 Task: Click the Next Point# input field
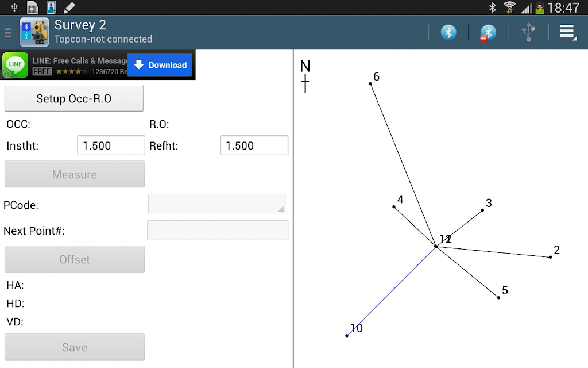point(218,230)
